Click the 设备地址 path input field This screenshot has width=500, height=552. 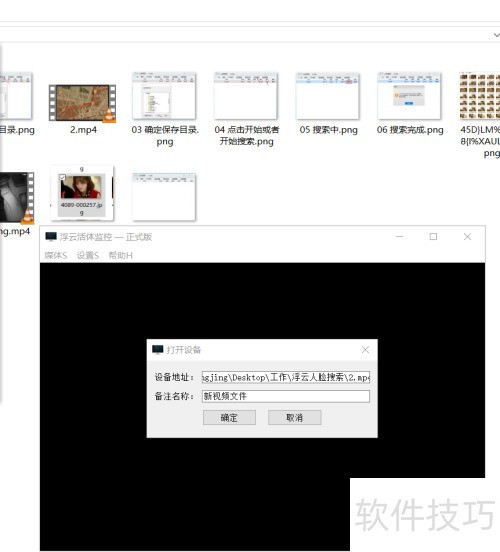pos(286,377)
